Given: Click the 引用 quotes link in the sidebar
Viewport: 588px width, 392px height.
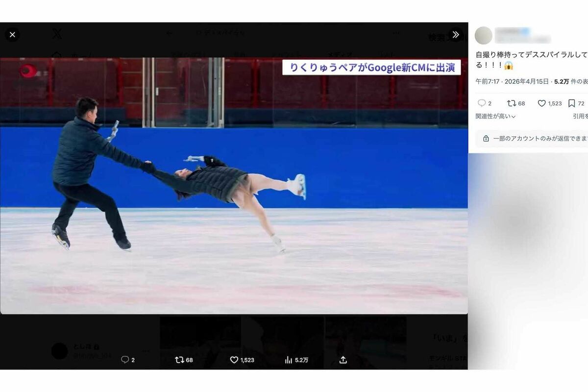Looking at the screenshot, I should [580, 117].
